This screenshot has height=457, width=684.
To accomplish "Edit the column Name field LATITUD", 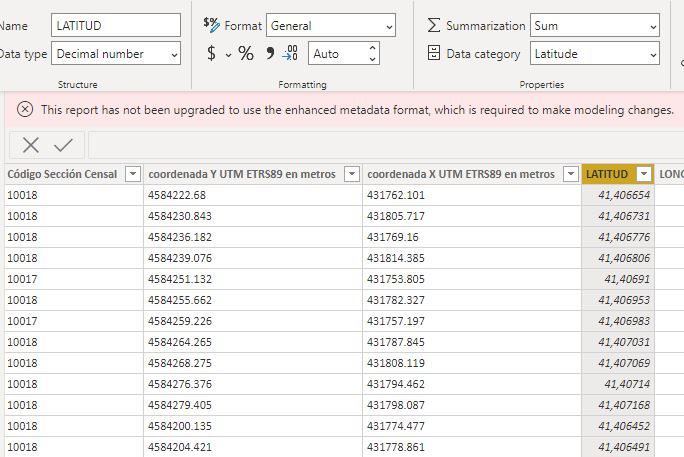I will point(116,25).
